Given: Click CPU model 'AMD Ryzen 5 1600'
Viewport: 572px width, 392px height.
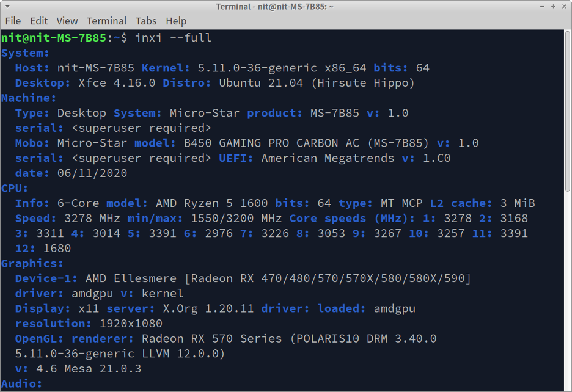Looking at the screenshot, I should point(212,203).
